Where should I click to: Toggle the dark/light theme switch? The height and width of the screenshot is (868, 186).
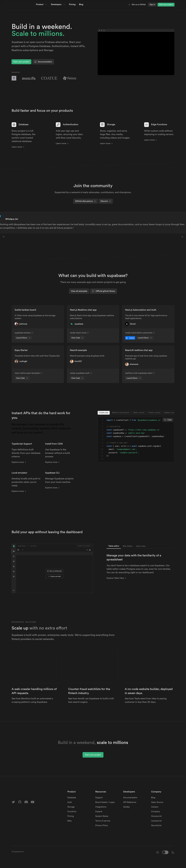(165, 852)
